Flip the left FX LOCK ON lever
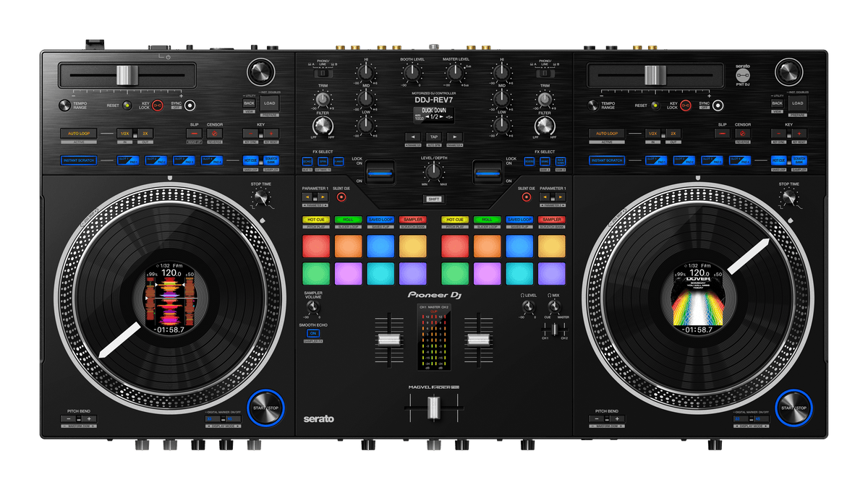 (381, 172)
